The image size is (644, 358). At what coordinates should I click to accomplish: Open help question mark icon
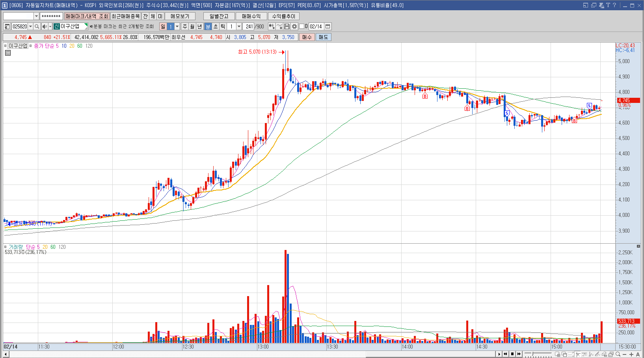(x=614, y=5)
